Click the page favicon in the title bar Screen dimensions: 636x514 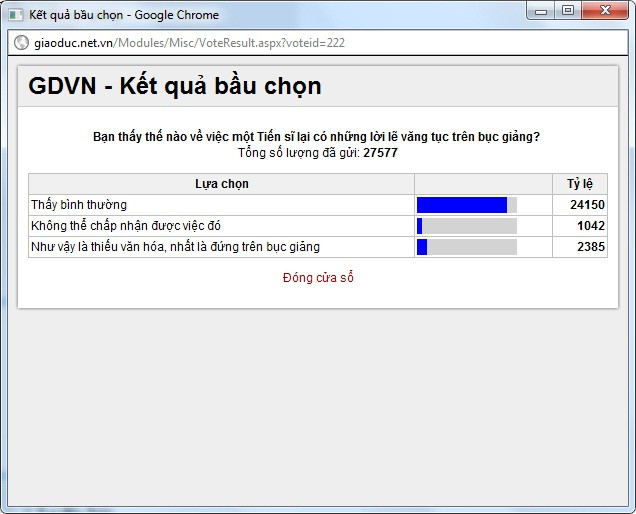pos(16,15)
